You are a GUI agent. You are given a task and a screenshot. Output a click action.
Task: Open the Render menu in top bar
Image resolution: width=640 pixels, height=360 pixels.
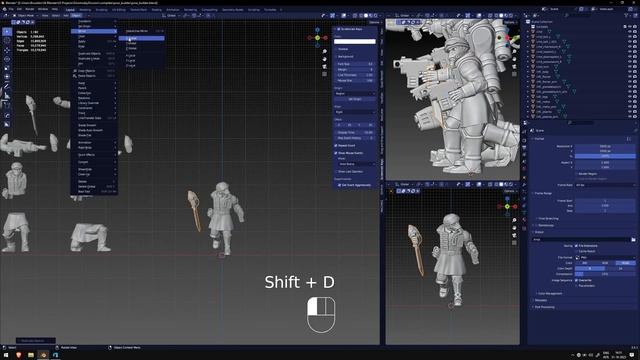click(30, 9)
